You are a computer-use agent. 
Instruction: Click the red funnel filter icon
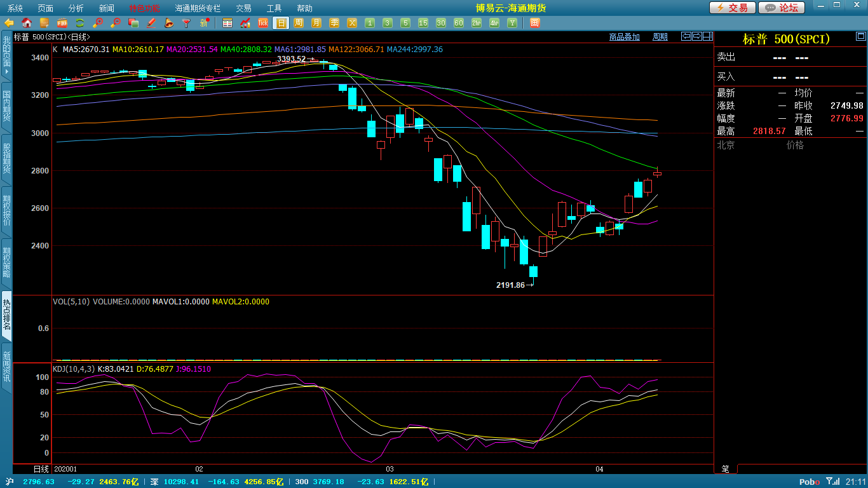pyautogui.click(x=187, y=23)
